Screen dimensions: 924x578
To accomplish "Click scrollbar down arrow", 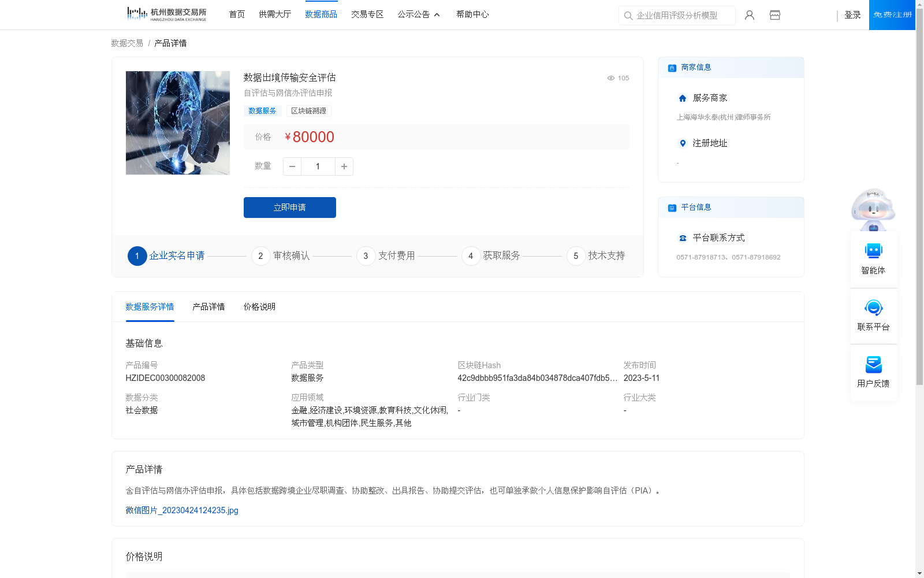I will pyautogui.click(x=919, y=573).
